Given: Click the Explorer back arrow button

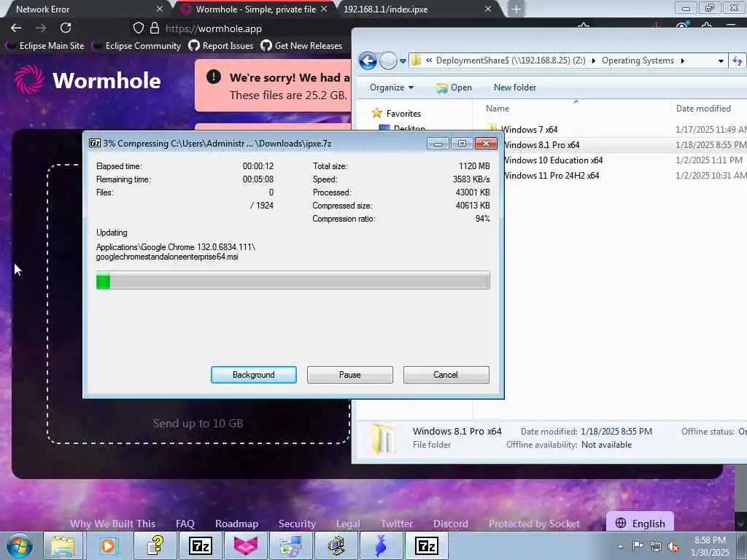Looking at the screenshot, I should click(x=368, y=61).
